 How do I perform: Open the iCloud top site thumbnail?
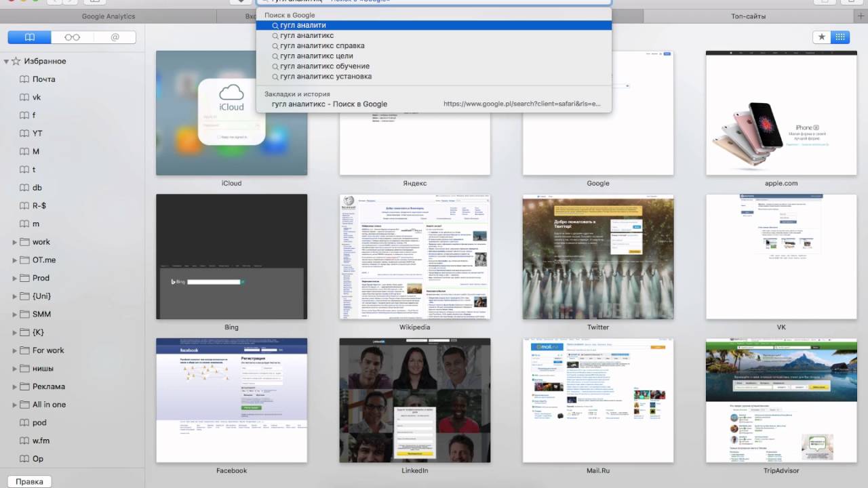click(231, 113)
